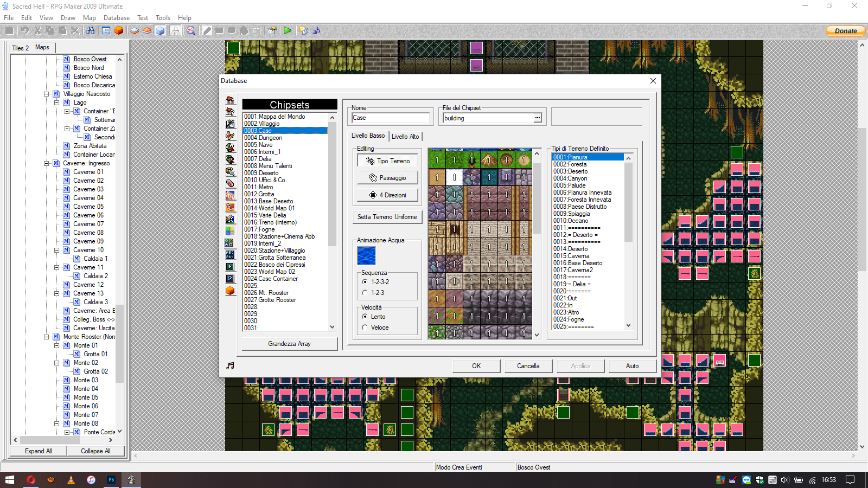Collapse the Caverne 13 tree node
The height and width of the screenshot is (488, 868).
pyautogui.click(x=56, y=293)
